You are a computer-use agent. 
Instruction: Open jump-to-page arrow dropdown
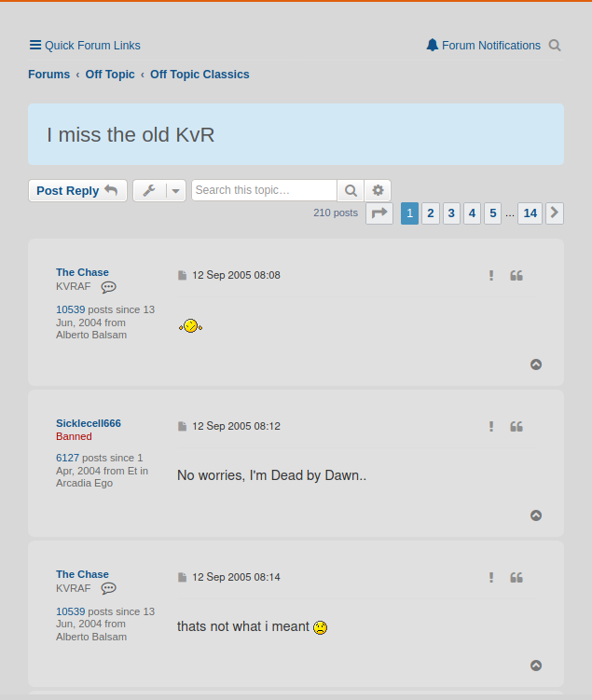tap(379, 213)
